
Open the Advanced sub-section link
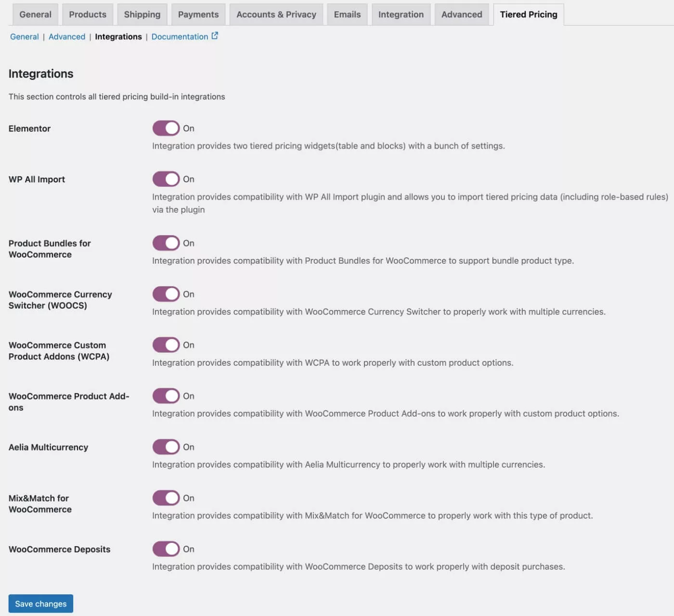[x=67, y=37]
